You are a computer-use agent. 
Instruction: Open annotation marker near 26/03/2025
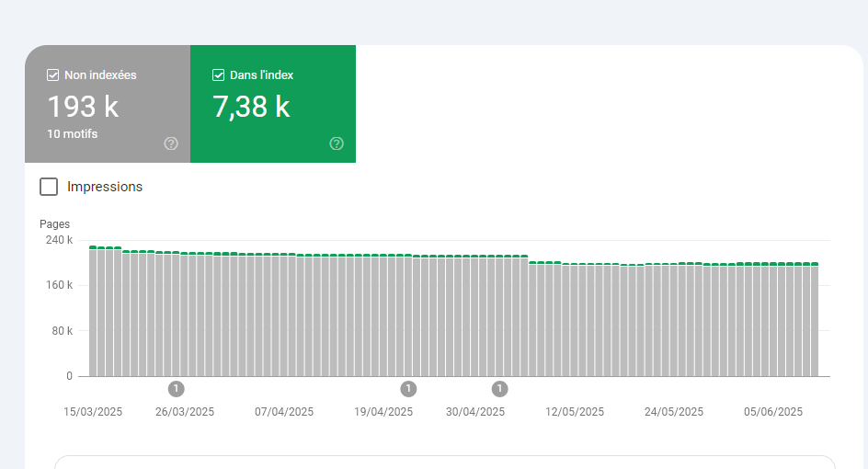176,389
